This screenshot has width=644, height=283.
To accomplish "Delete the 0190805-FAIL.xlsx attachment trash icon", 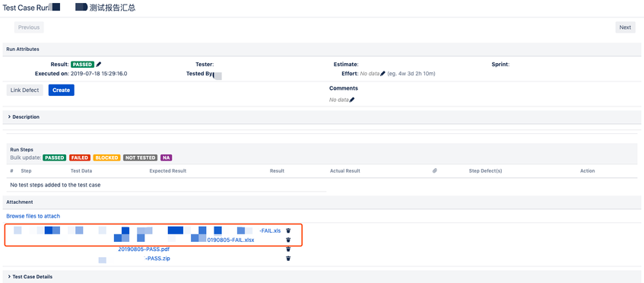I will pos(288,240).
